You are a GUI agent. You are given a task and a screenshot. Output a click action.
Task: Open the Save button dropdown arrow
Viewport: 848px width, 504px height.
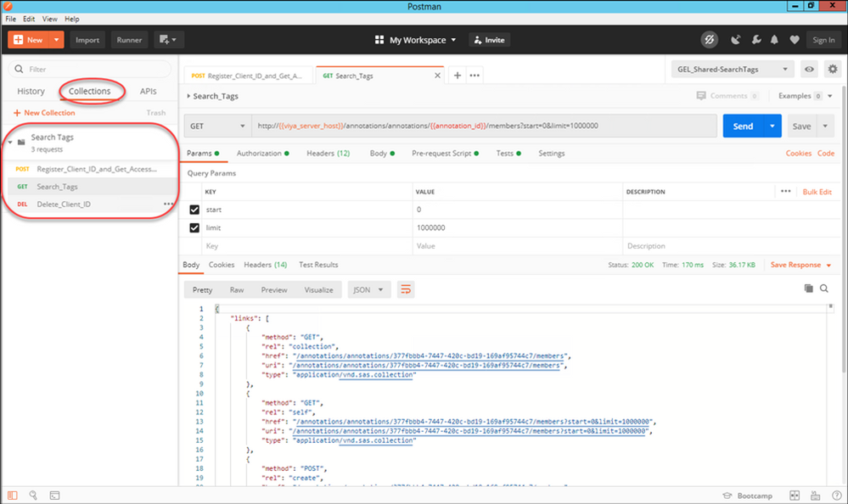pyautogui.click(x=825, y=126)
